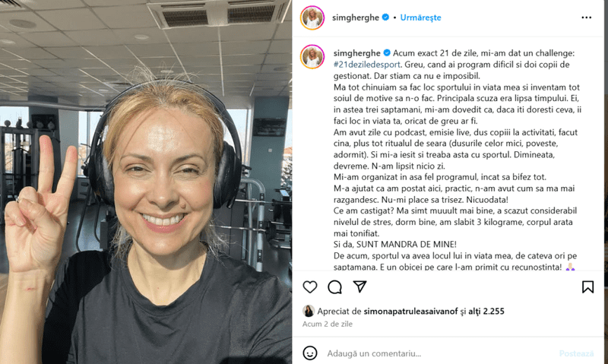Save post with the bookmark icon
Image resolution: width=608 pixels, height=364 pixels.
(x=587, y=287)
